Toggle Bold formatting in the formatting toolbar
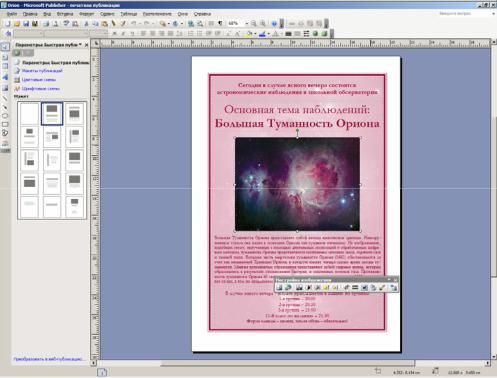This screenshot has height=378, width=497. coord(114,34)
